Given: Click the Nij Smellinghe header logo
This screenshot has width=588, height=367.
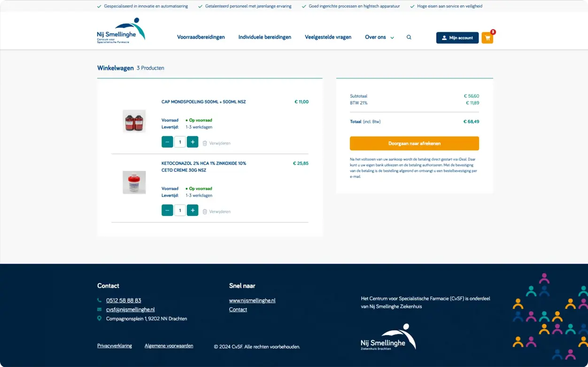Looking at the screenshot, I should click(x=121, y=31).
